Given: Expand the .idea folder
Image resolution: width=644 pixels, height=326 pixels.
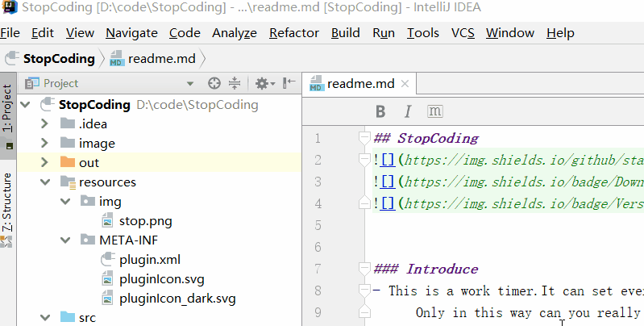Looking at the screenshot, I should 45,123.
